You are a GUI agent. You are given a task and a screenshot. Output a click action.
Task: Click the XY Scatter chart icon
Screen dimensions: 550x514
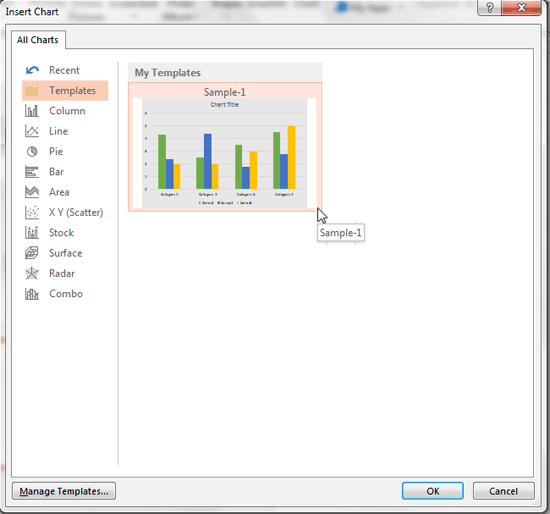[32, 213]
